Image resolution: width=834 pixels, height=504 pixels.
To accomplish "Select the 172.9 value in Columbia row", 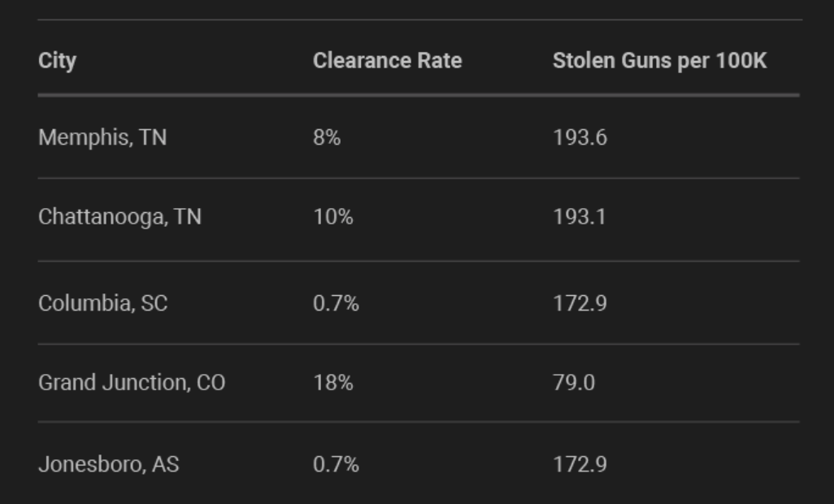I will coord(580,303).
